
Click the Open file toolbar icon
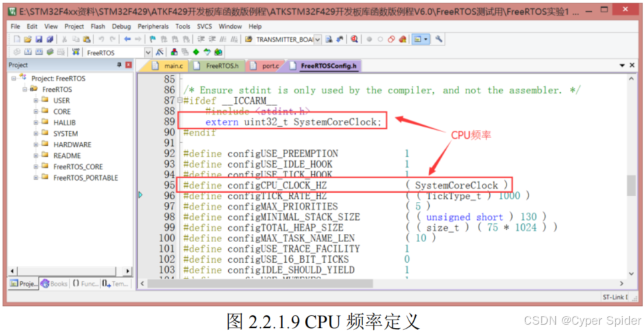[x=27, y=39]
